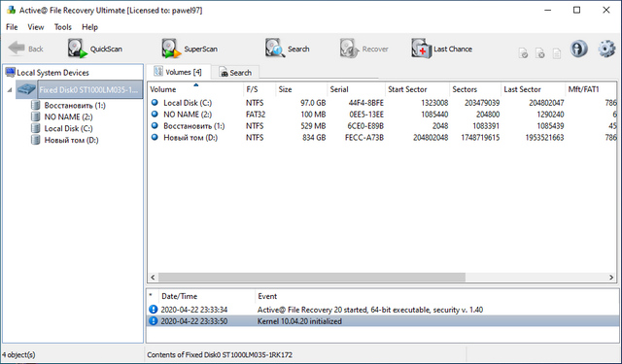Click the horizontal scrollbar right arrow
Screen dimensions: 622x364
(x=611, y=278)
